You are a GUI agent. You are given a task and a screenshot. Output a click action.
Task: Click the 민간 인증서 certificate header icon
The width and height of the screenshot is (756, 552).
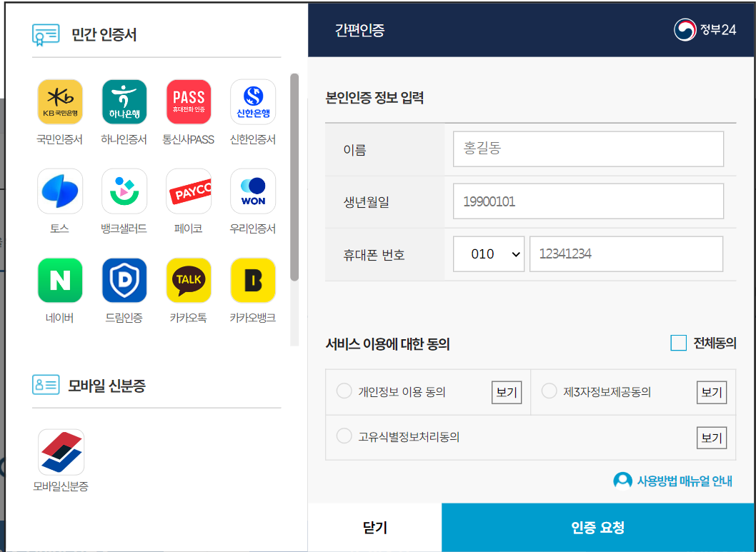[x=46, y=35]
